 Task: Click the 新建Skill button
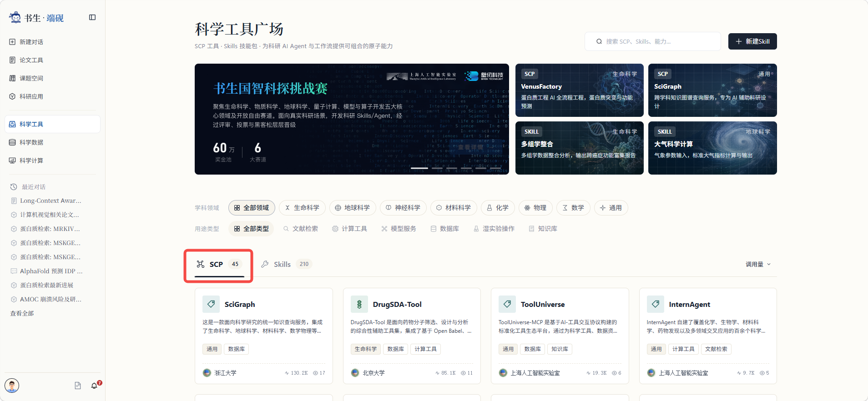752,41
